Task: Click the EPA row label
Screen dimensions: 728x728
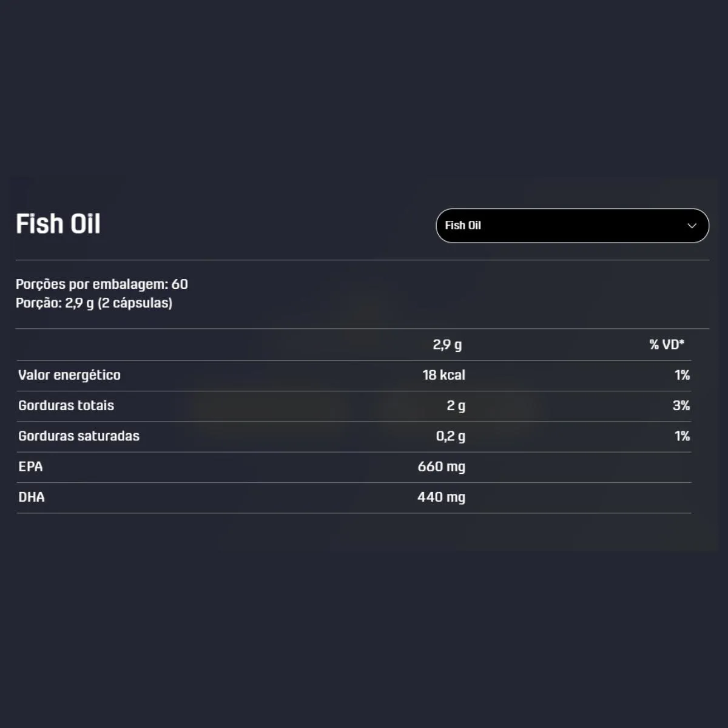Action: (30, 467)
